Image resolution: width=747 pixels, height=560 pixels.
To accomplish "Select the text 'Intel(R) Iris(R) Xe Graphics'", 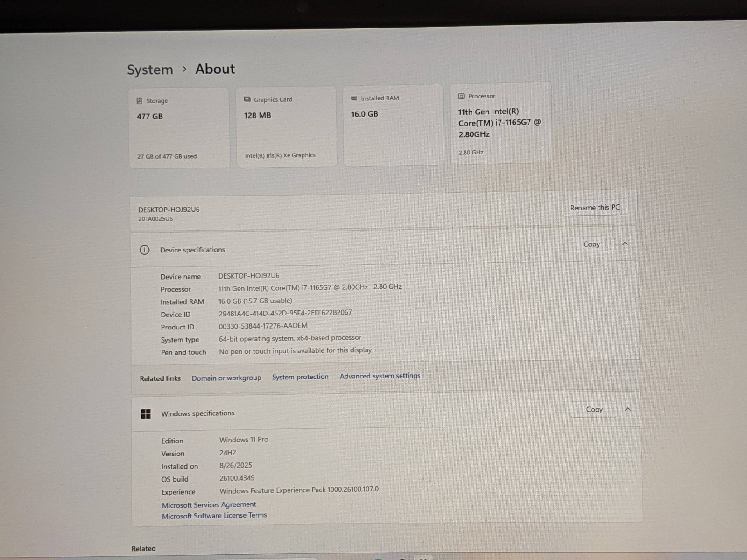I will 280,155.
